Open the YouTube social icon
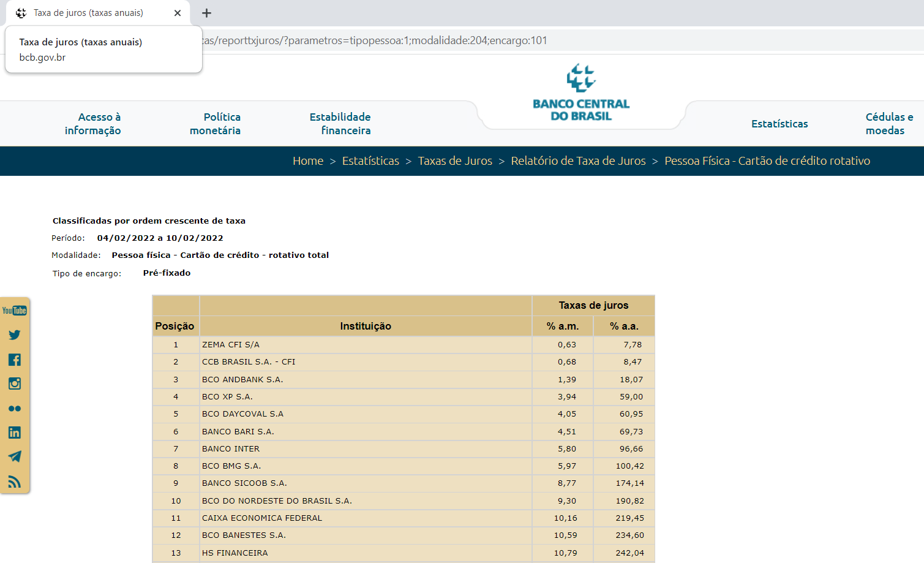Viewport: 924px width, 563px height. (x=14, y=311)
